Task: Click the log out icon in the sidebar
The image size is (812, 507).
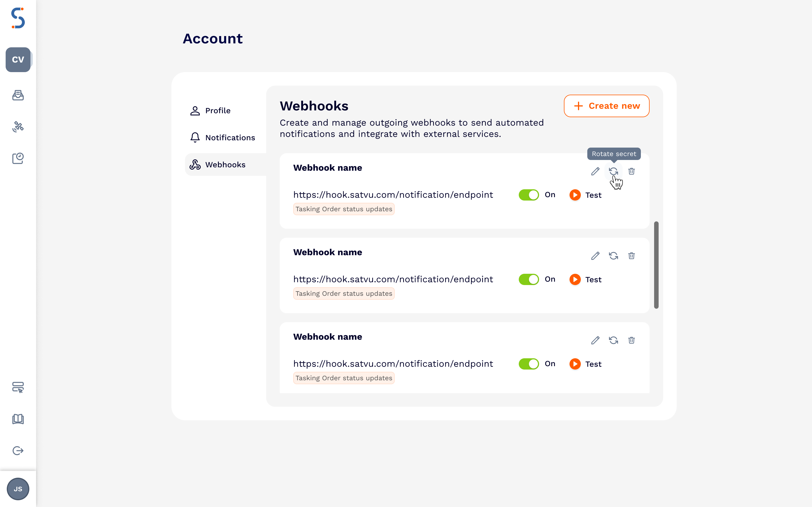Action: pos(18,450)
